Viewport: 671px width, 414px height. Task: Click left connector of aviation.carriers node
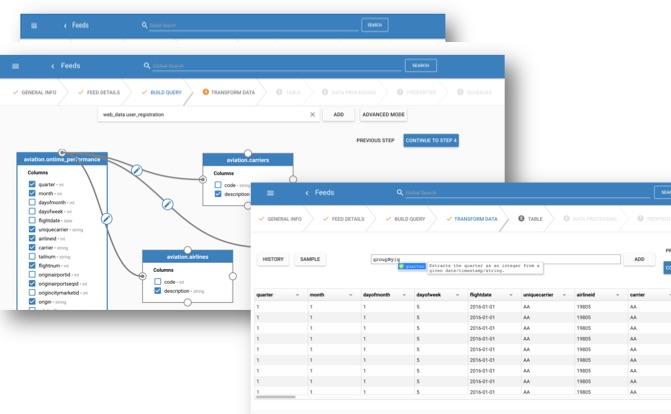[203, 179]
